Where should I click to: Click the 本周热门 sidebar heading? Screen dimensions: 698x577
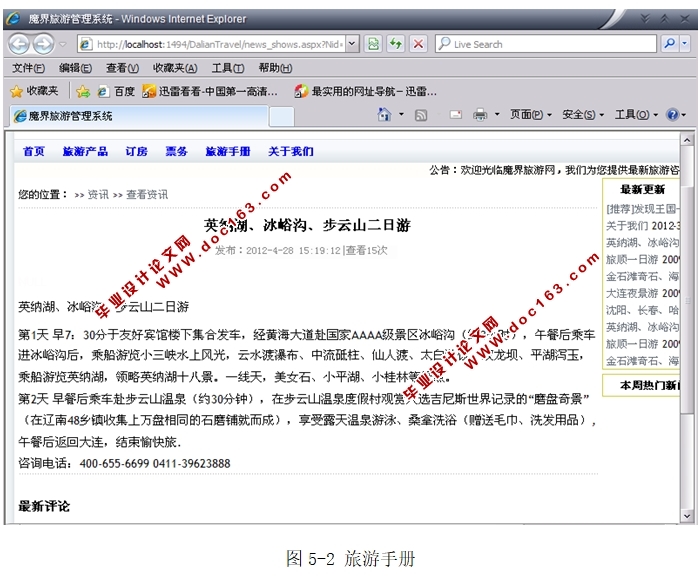(650, 386)
